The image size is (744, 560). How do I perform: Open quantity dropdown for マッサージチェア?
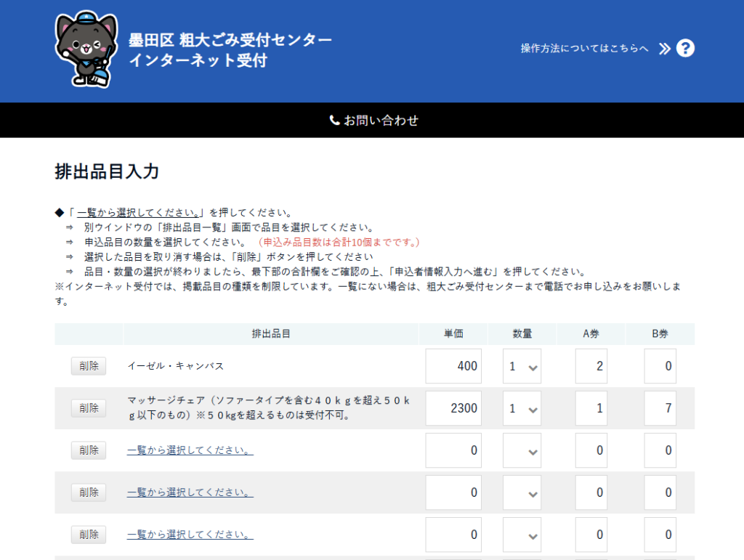click(522, 408)
